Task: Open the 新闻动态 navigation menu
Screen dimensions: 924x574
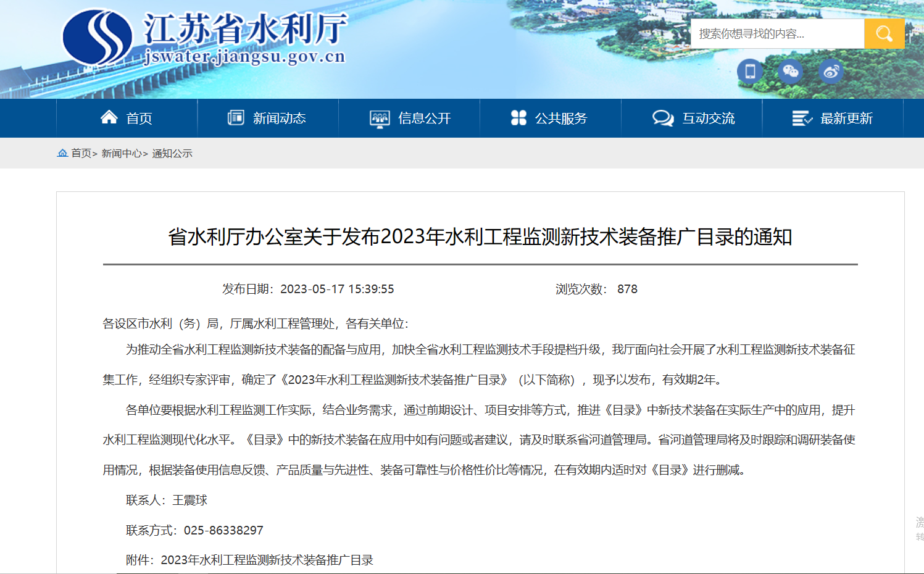Action: pos(279,119)
